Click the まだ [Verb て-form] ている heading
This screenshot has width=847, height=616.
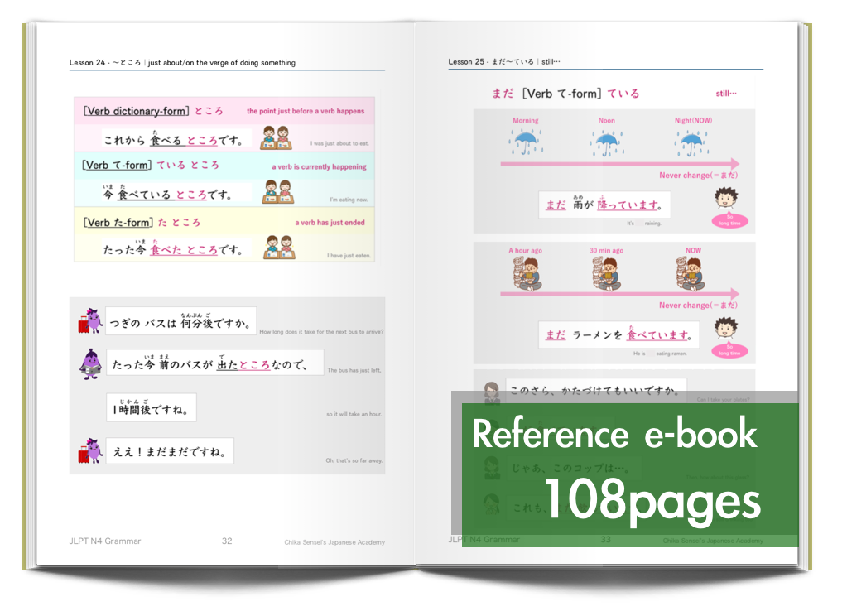point(565,94)
